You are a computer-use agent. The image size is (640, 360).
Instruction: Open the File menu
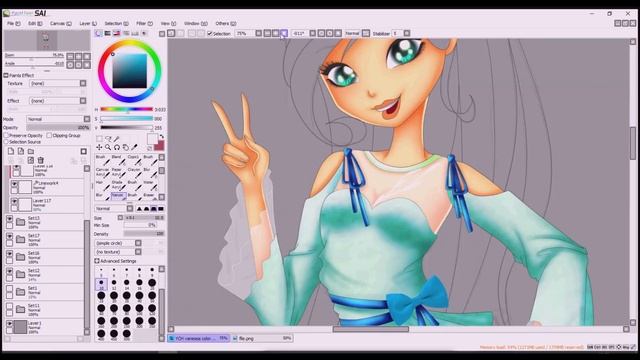pyautogui.click(x=13, y=24)
